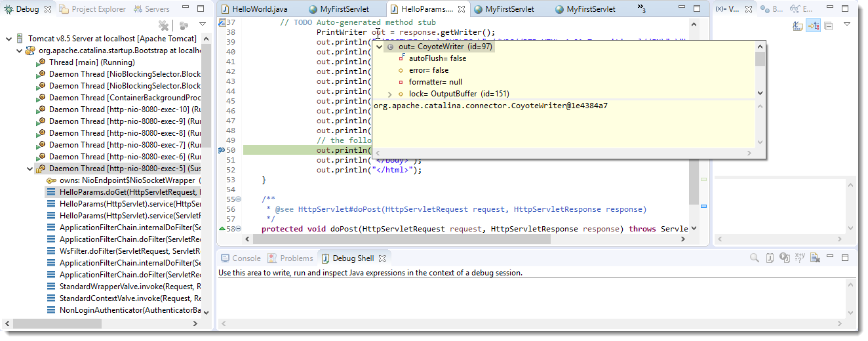Click the x+y expression icon in Debug Shell
The width and height of the screenshot is (868, 341).
[800, 258]
